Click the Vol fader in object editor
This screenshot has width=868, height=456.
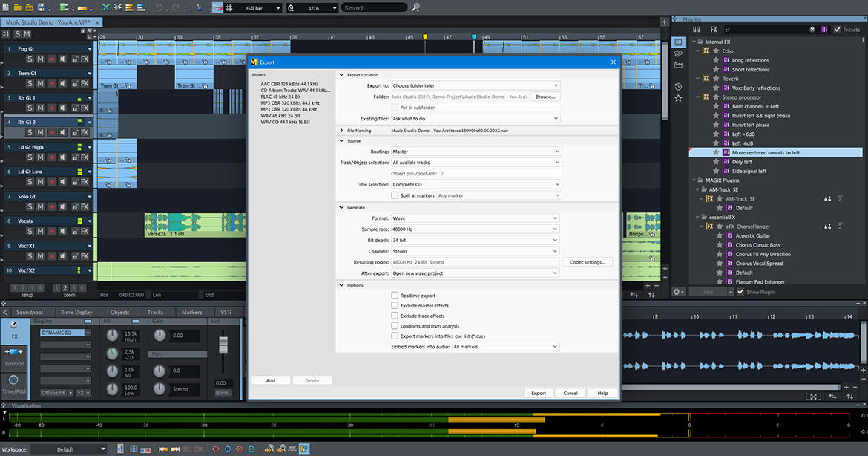point(223,345)
